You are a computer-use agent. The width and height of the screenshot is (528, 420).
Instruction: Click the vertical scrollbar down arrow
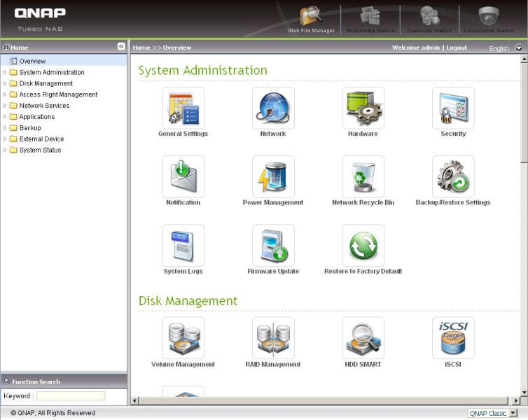pos(524,392)
